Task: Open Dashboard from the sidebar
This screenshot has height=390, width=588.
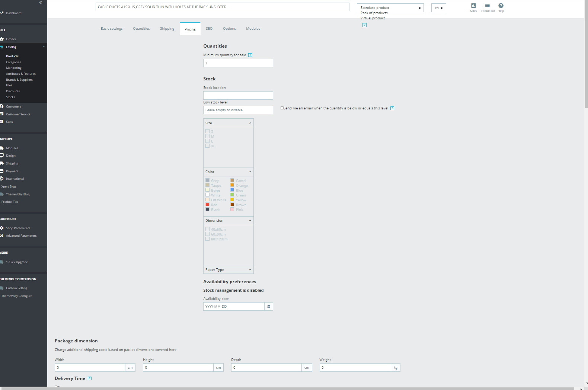Action: pos(14,13)
